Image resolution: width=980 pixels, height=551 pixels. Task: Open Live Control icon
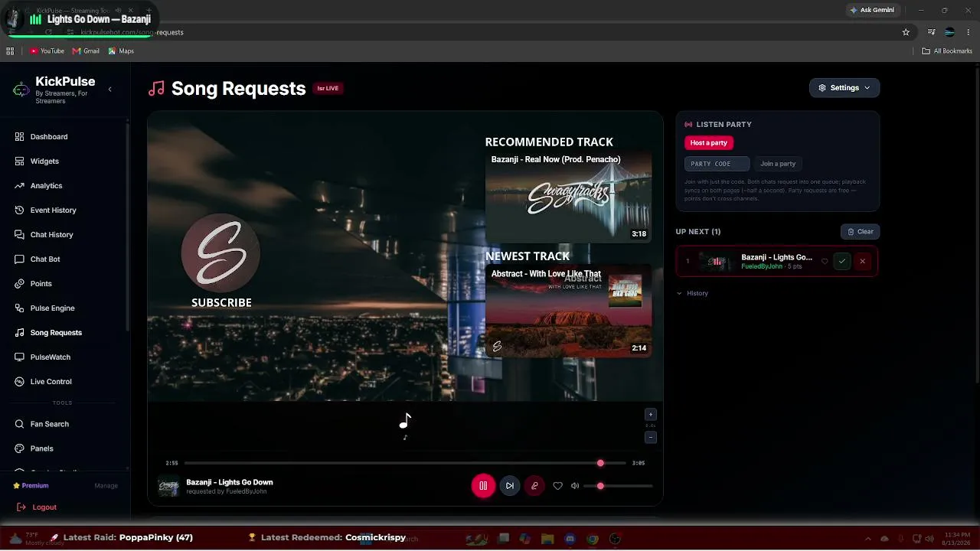point(20,382)
